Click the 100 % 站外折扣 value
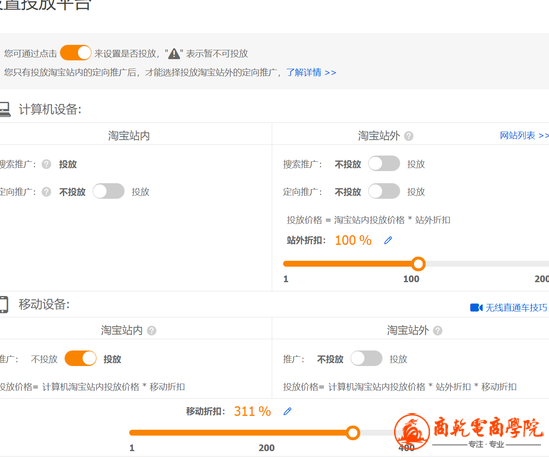Viewport: 549px width, 457px height. [353, 240]
